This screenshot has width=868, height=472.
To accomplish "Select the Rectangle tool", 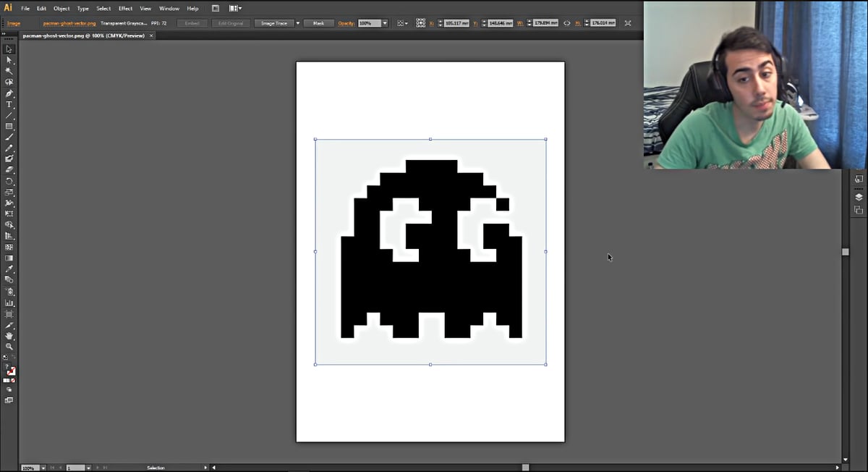I will 9,126.
